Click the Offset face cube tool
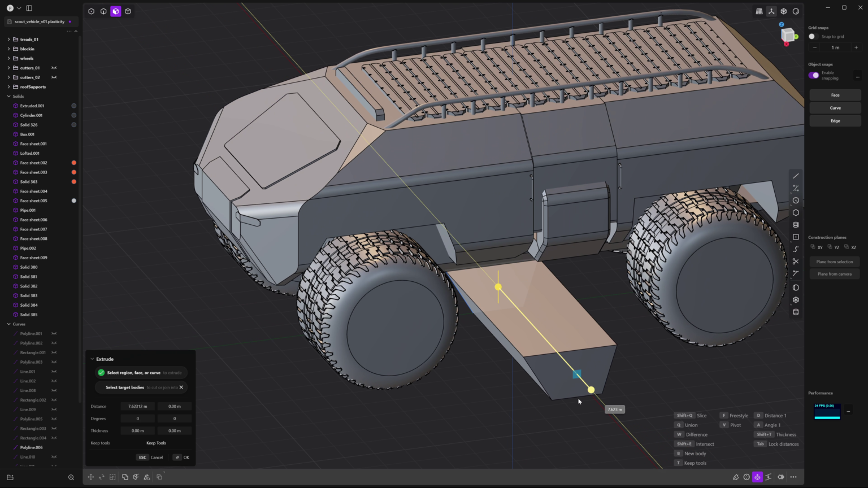 136,477
